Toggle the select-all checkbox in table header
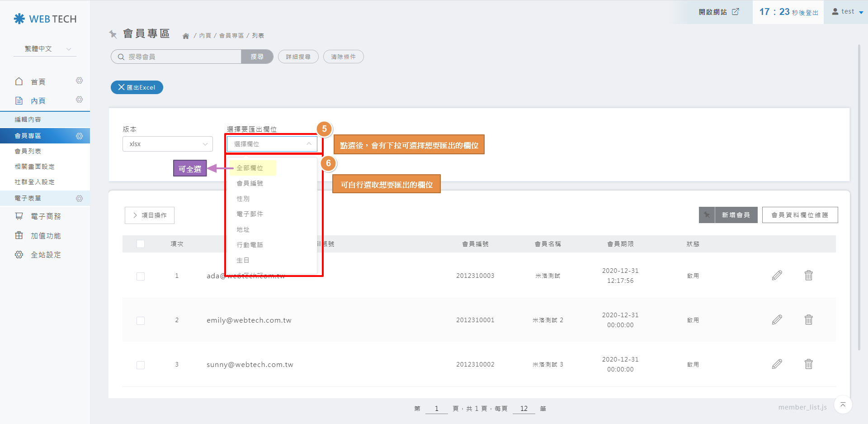The height and width of the screenshot is (424, 868). tap(141, 244)
